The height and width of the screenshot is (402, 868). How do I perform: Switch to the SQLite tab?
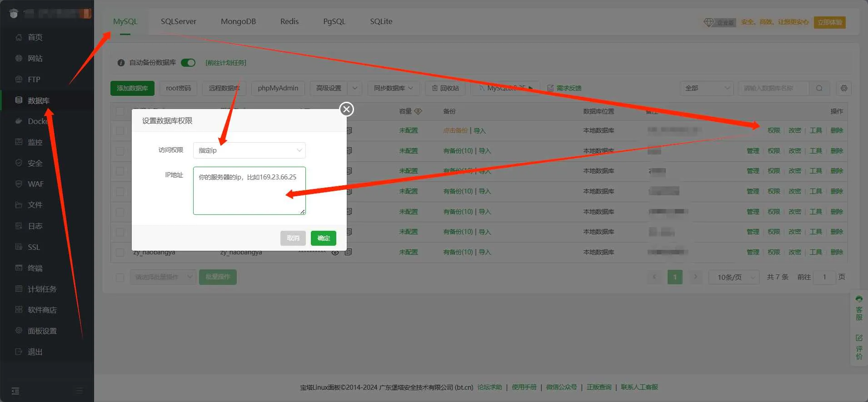click(x=381, y=21)
